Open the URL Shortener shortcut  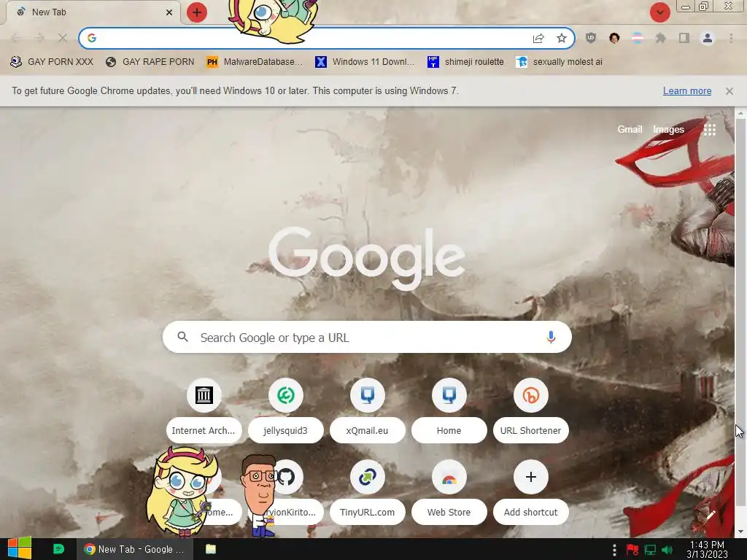coord(531,411)
